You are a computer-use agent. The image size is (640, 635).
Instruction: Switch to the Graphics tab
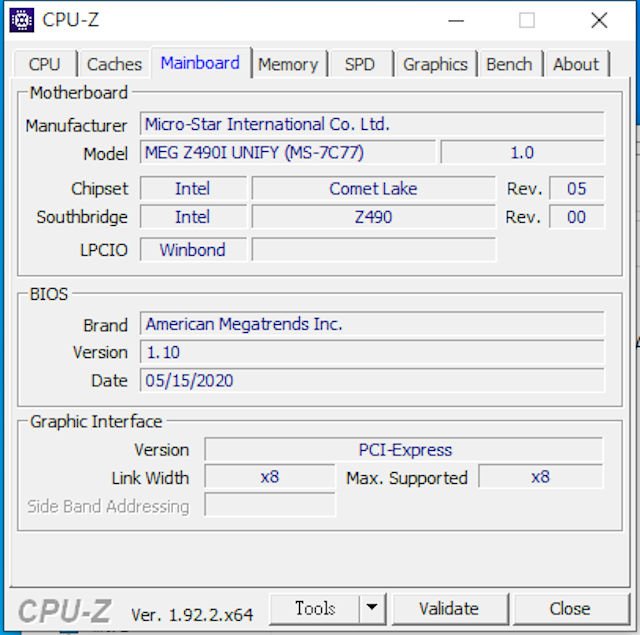[x=436, y=64]
